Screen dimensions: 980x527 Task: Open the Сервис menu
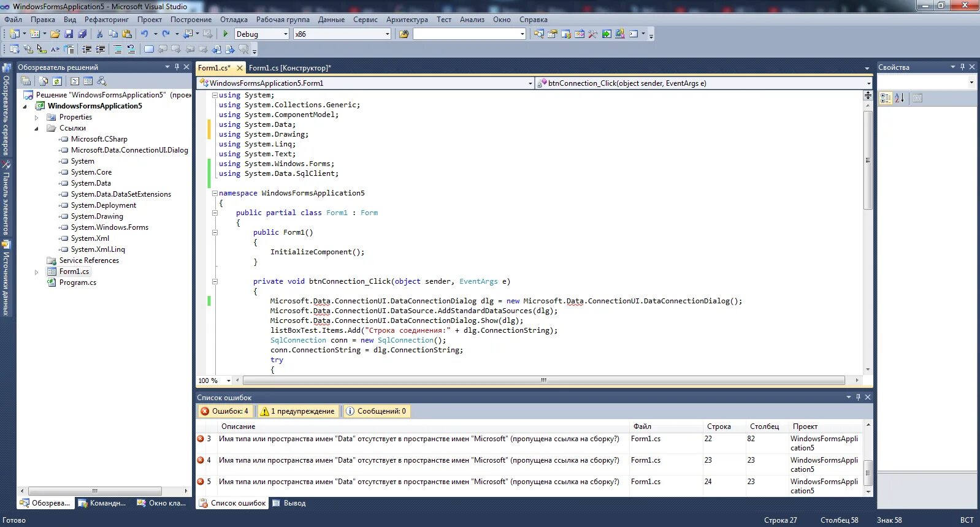(x=365, y=20)
